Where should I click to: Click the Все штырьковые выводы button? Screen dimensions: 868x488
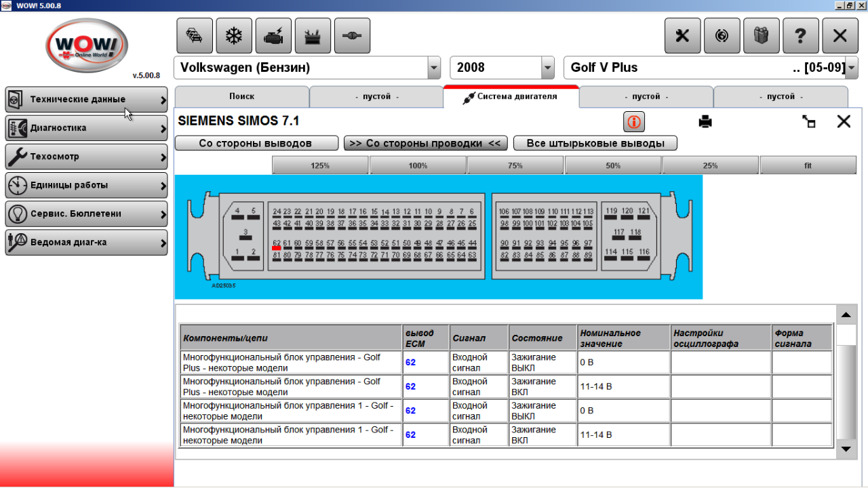point(595,144)
